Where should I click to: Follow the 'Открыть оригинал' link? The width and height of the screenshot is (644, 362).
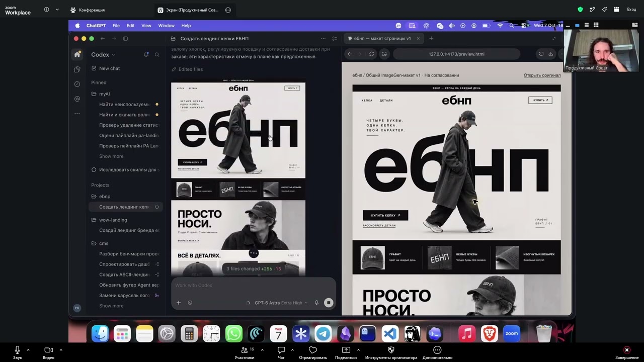pos(542,75)
